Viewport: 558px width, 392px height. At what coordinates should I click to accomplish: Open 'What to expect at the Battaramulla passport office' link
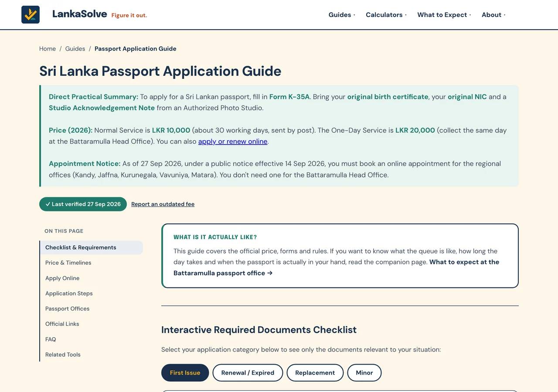pyautogui.click(x=336, y=267)
